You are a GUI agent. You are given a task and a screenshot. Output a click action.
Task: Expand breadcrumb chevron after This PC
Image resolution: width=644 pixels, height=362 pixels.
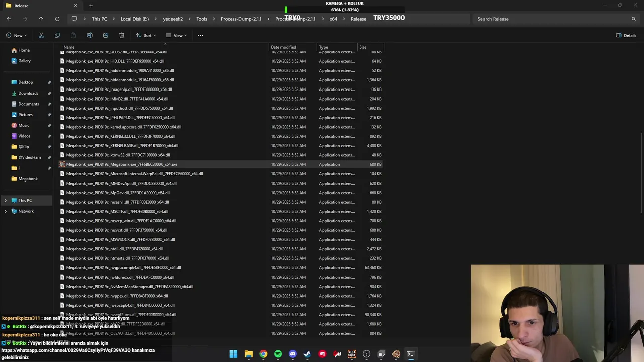pos(114,19)
